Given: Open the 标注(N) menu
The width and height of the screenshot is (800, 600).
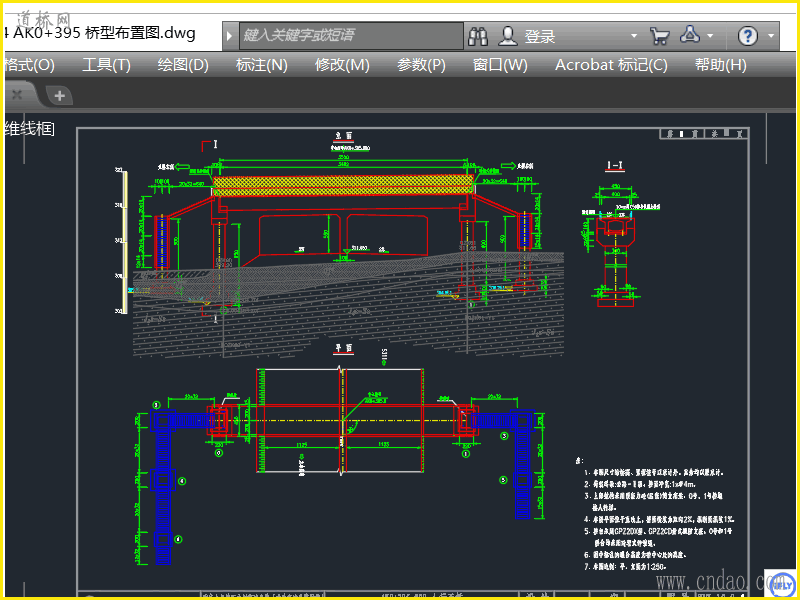Looking at the screenshot, I should coord(262,65).
